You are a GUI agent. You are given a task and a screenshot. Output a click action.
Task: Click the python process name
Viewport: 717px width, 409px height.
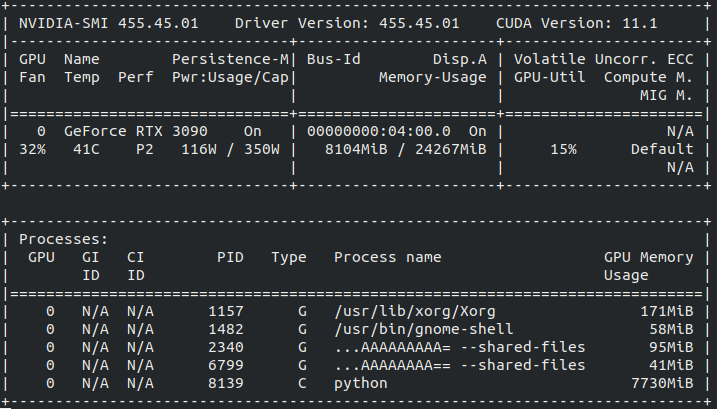[x=361, y=384]
